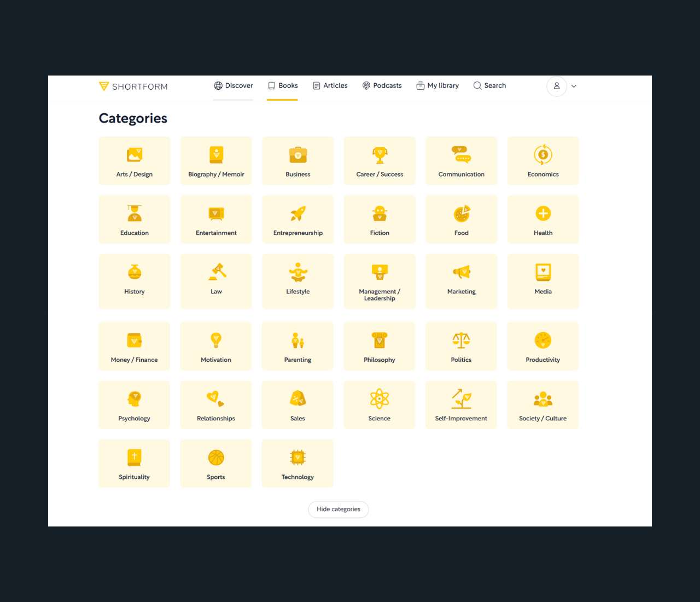The height and width of the screenshot is (602, 700).
Task: Browse the Self-Improvement category
Action: pos(461,405)
